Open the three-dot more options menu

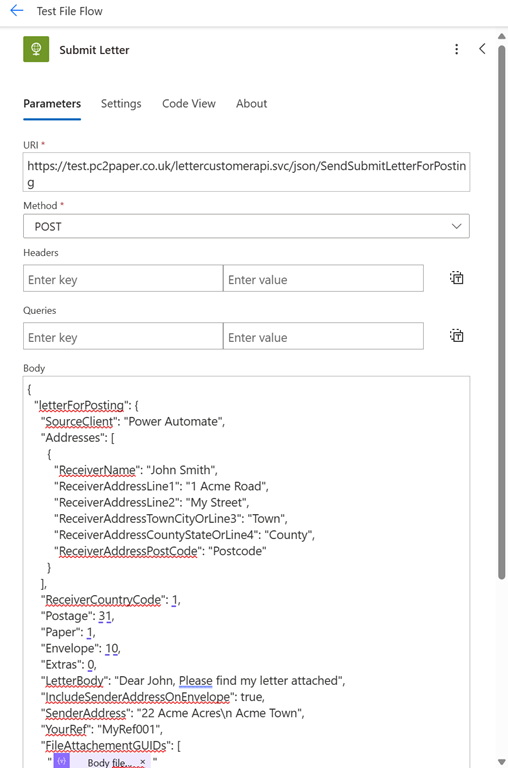[x=457, y=49]
